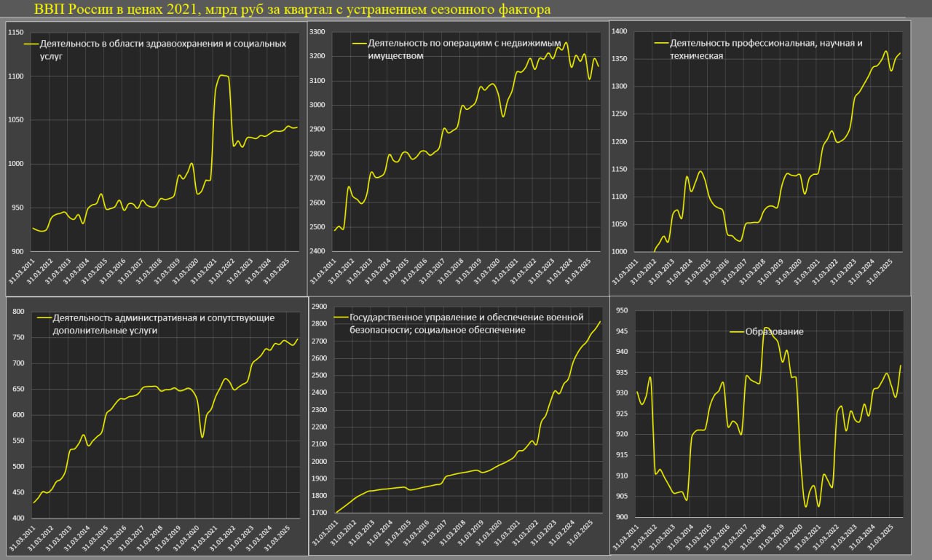Click the 1100 peak plateau on healthcare line

(223, 76)
